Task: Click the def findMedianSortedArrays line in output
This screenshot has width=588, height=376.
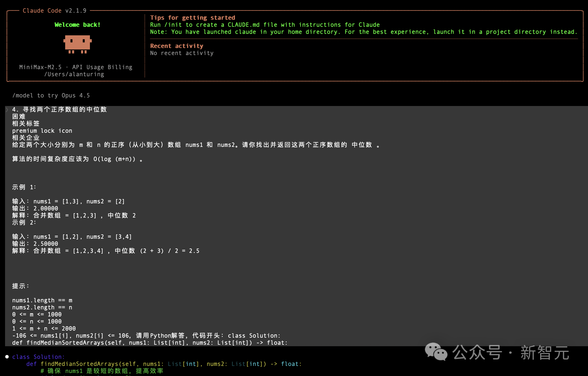Action: point(164,364)
